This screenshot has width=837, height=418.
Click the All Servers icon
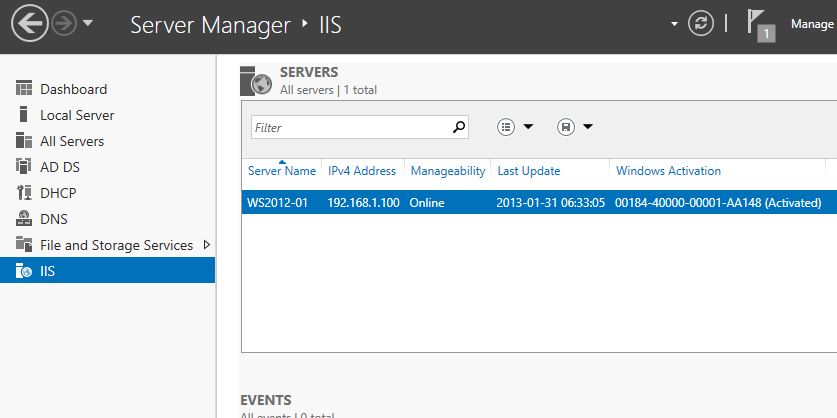tap(24, 141)
